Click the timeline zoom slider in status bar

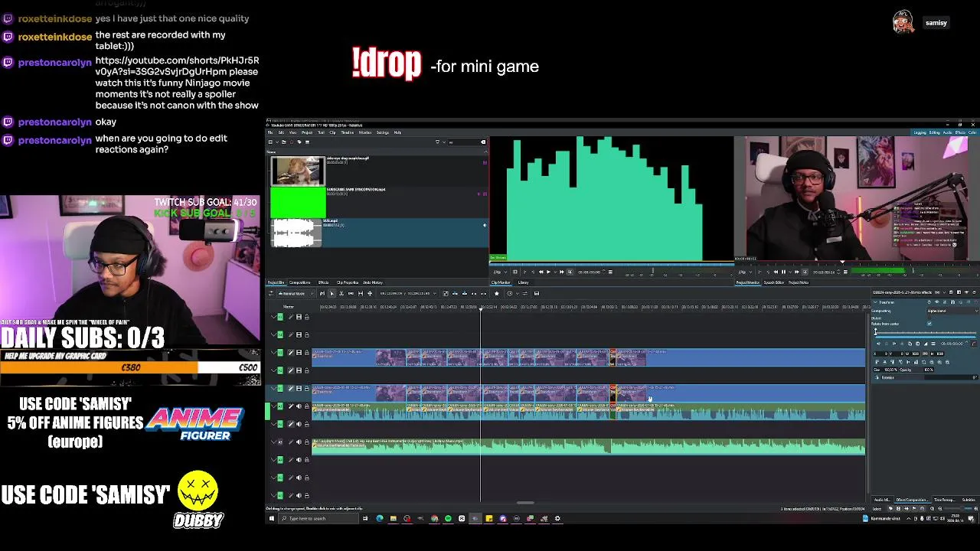pos(958,508)
